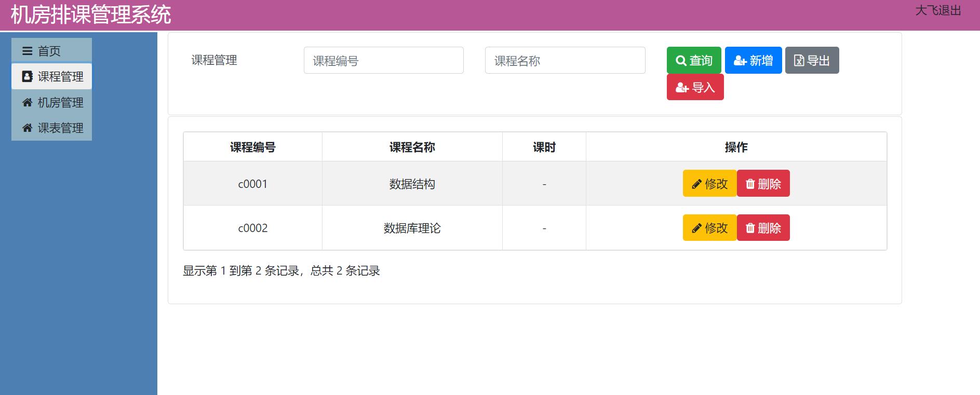980x395 pixels.
Task: Click trash icon in 数据结构 row
Action: point(750,184)
